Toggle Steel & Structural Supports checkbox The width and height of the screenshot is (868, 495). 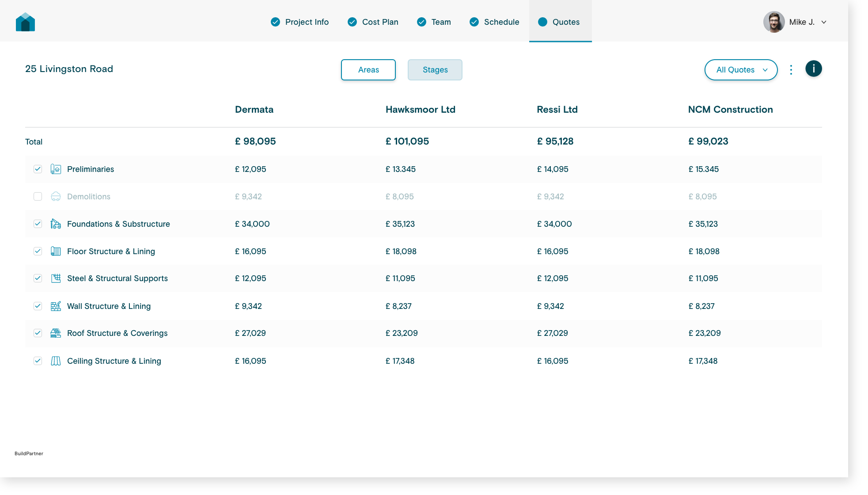click(38, 278)
